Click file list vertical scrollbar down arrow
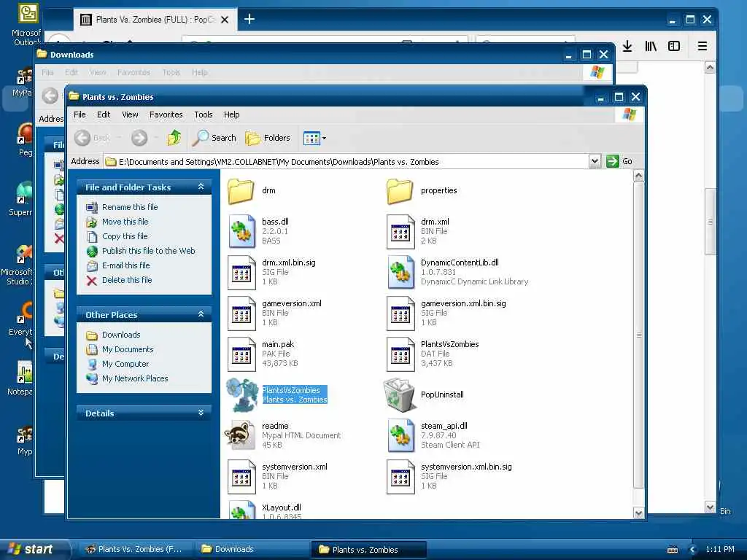Viewport: 747px width, 560px height. coord(638,513)
